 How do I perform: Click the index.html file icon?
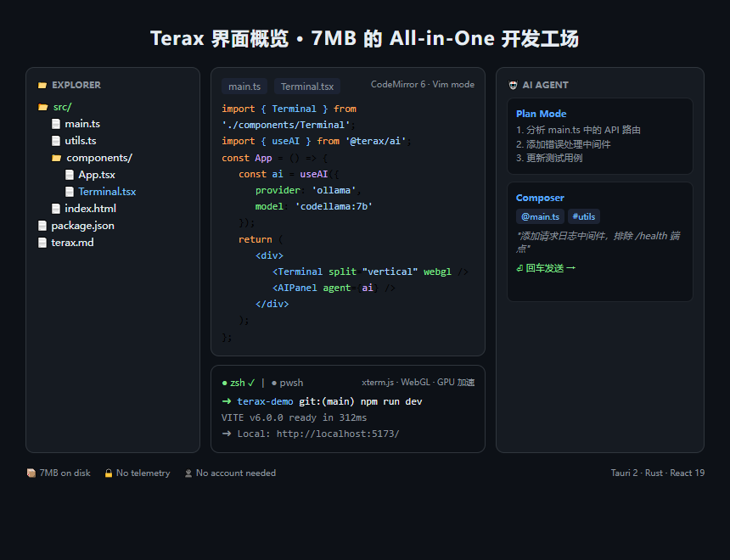tap(56, 209)
